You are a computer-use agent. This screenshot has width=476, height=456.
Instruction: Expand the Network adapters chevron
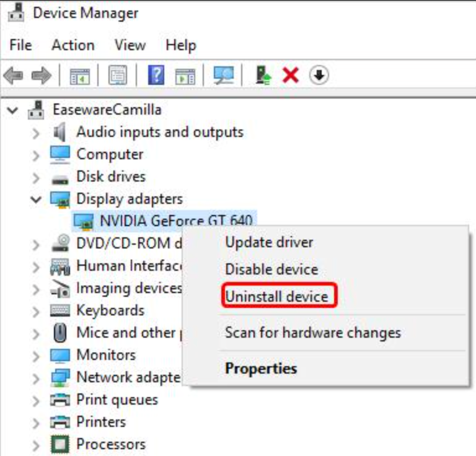pos(36,379)
